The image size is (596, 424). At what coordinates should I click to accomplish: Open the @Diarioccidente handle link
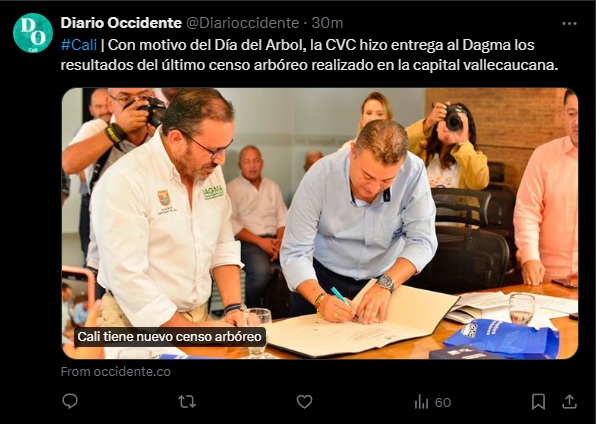point(243,23)
